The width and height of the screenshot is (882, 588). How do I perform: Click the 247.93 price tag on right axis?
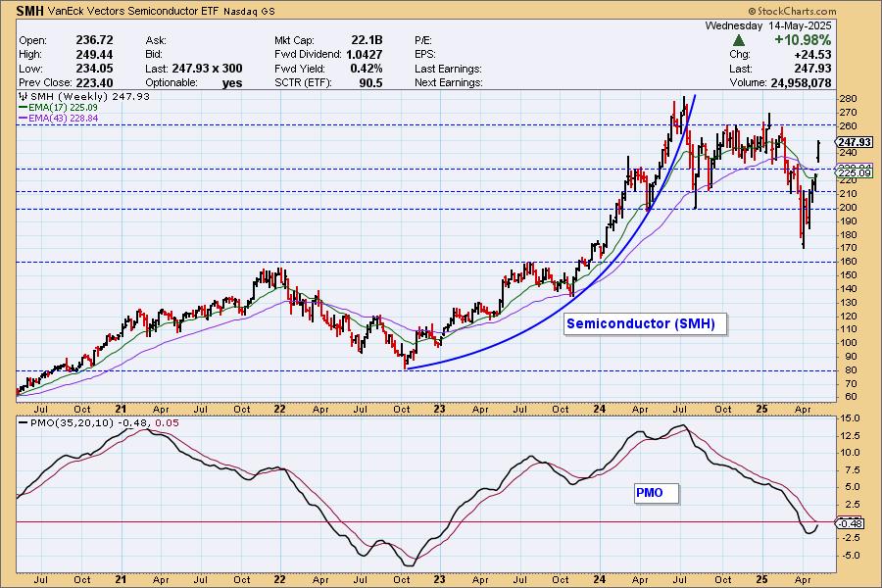coord(855,142)
